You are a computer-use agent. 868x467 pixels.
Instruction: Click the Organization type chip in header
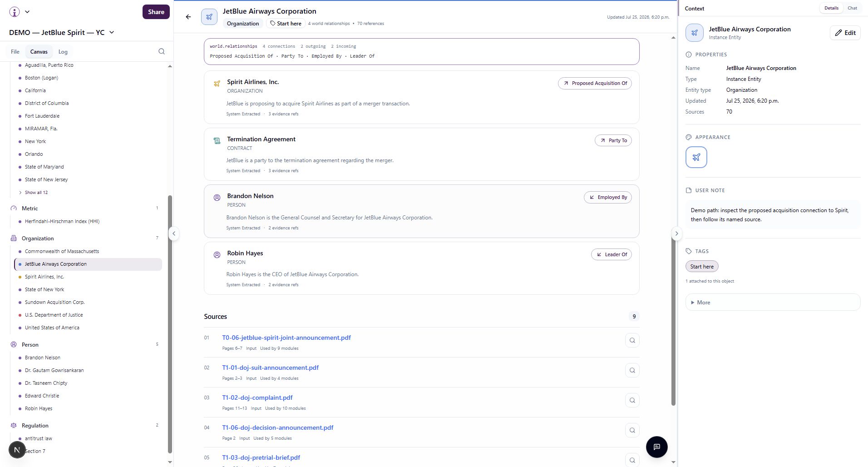coord(243,24)
